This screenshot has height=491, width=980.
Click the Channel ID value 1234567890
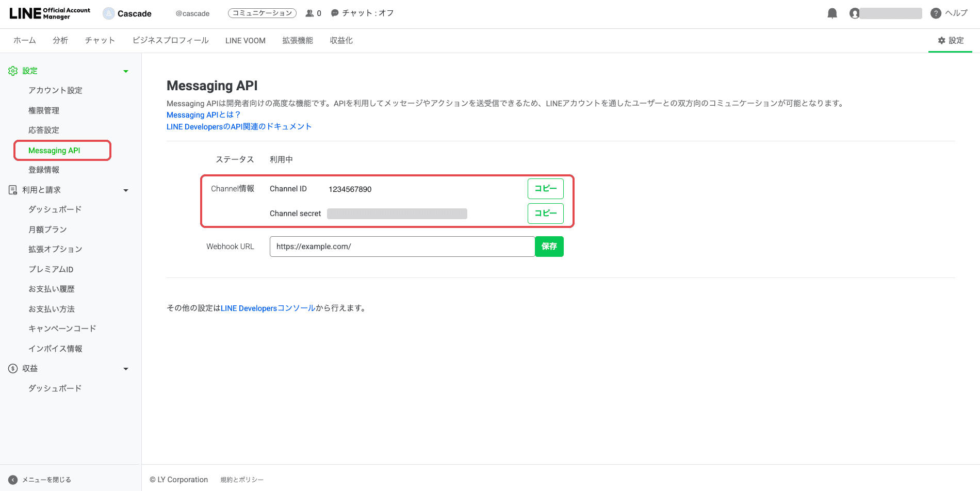click(350, 189)
